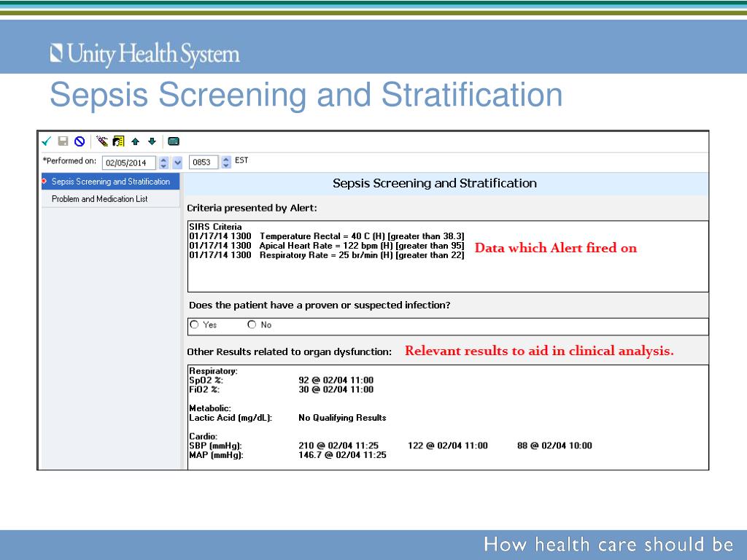This screenshot has width=747, height=560.
Task: Open the Performed on date dropdown arrow
Action: pos(178,163)
